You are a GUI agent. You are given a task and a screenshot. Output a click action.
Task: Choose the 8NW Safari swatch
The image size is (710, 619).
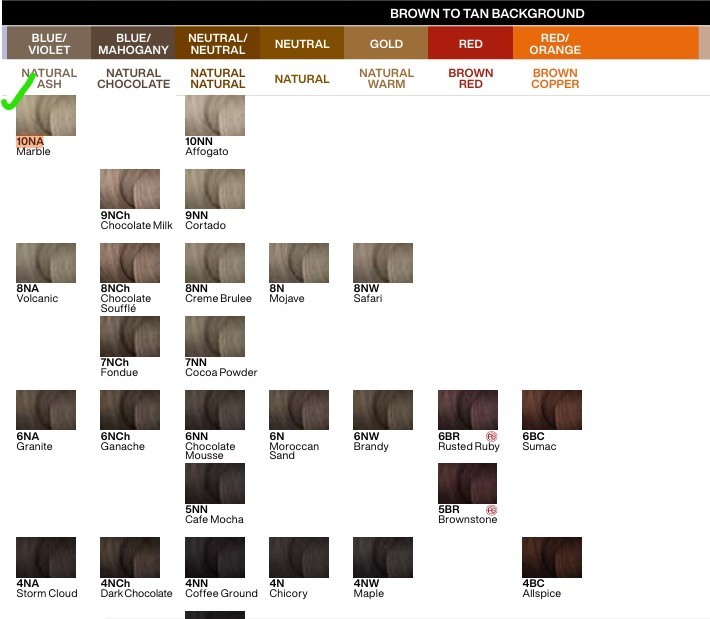coord(383,263)
